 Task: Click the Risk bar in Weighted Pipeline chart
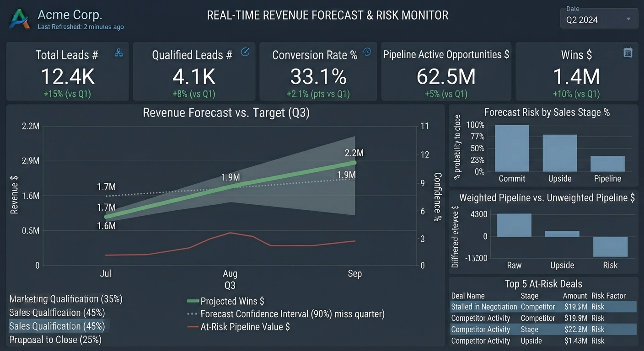(611, 247)
